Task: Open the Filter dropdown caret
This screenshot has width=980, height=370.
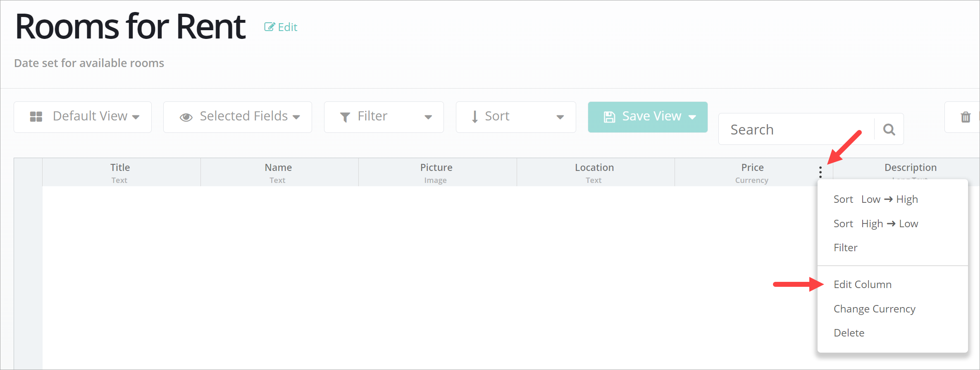Action: (x=428, y=117)
